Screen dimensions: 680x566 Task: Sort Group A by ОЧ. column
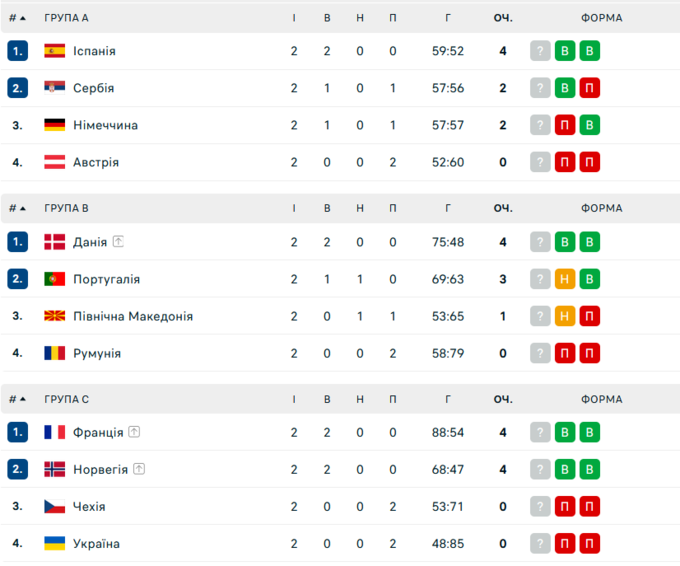click(x=503, y=18)
